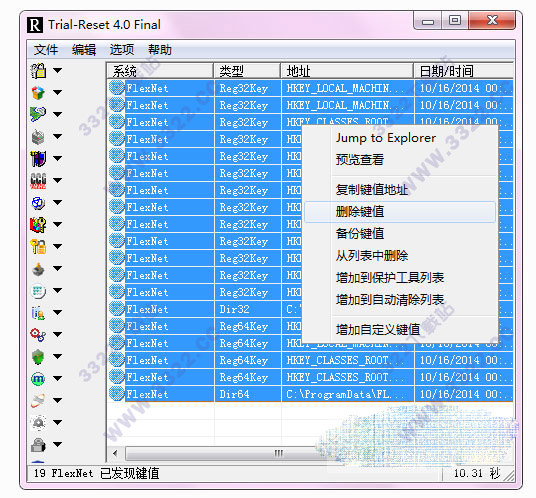Screen dimensions: 536x498
Task: Click the '10.31 秒' status bar time
Action: click(477, 473)
